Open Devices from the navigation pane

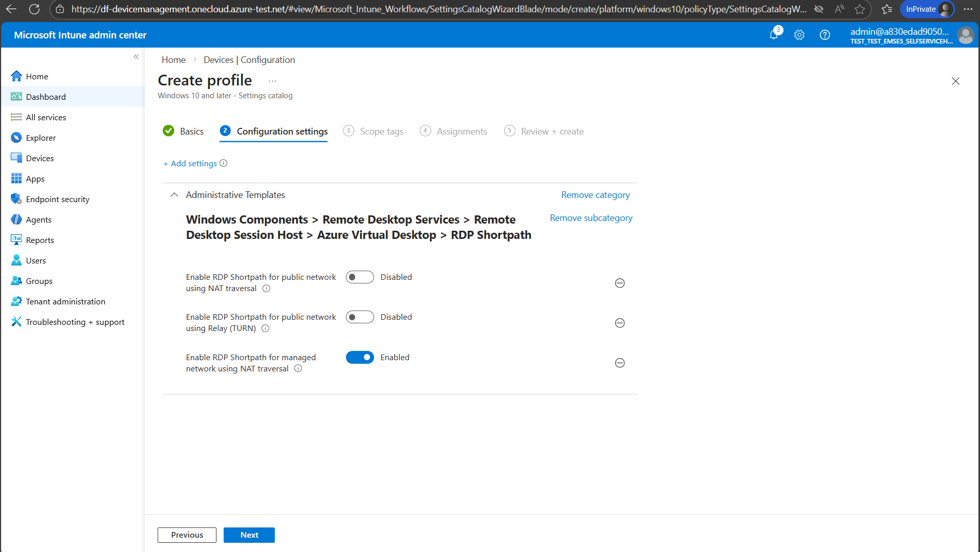tap(39, 158)
